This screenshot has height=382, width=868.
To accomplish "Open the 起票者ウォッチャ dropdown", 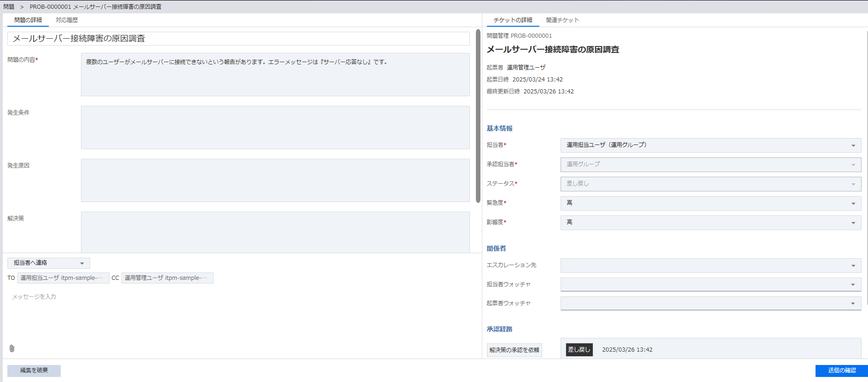I will click(x=710, y=303).
